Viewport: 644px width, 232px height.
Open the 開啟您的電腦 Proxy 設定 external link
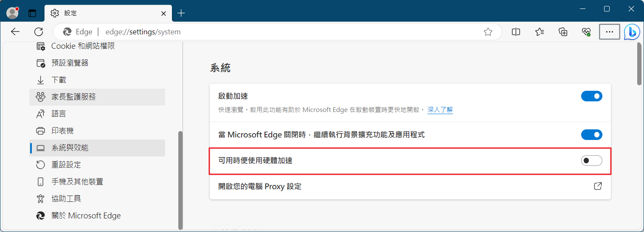(598, 186)
